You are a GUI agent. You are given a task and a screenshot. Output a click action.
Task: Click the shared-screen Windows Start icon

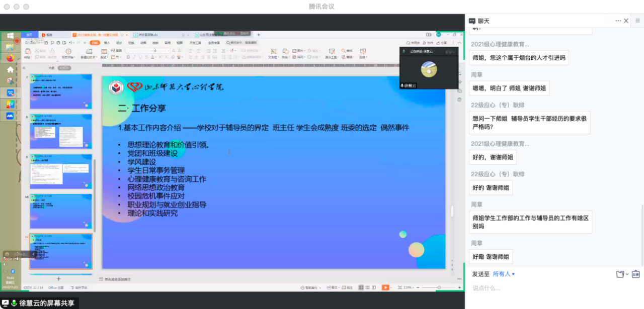10,36
